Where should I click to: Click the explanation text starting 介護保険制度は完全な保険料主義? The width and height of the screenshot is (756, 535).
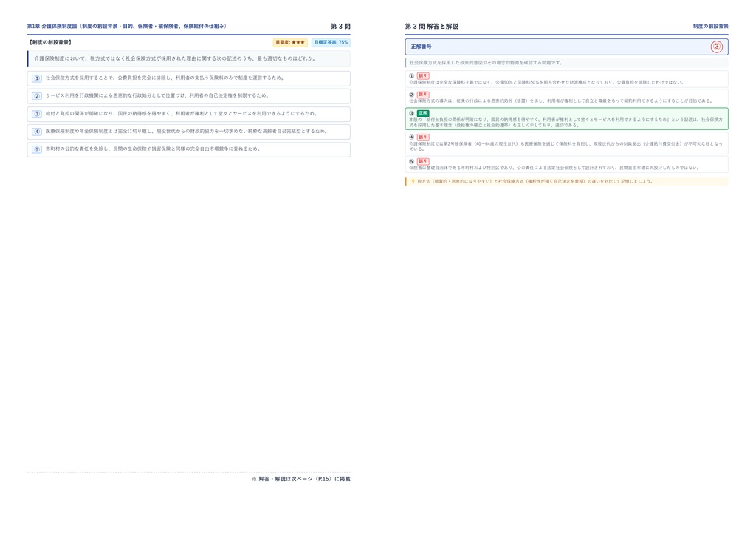(x=547, y=82)
